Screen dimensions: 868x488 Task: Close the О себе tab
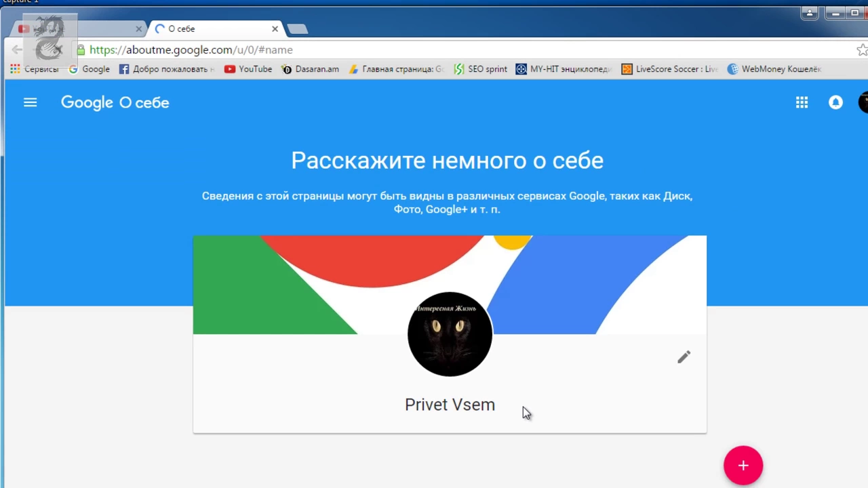[x=275, y=29]
